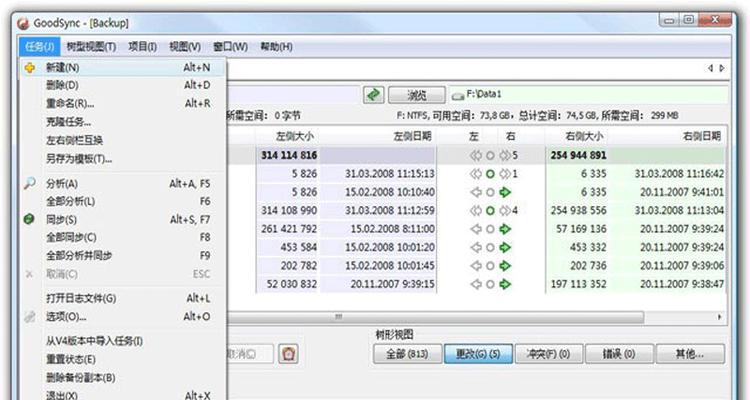Image resolution: width=750 pixels, height=400 pixels.
Task: Choose 重置状态(E) from the menu
Action: [123, 359]
